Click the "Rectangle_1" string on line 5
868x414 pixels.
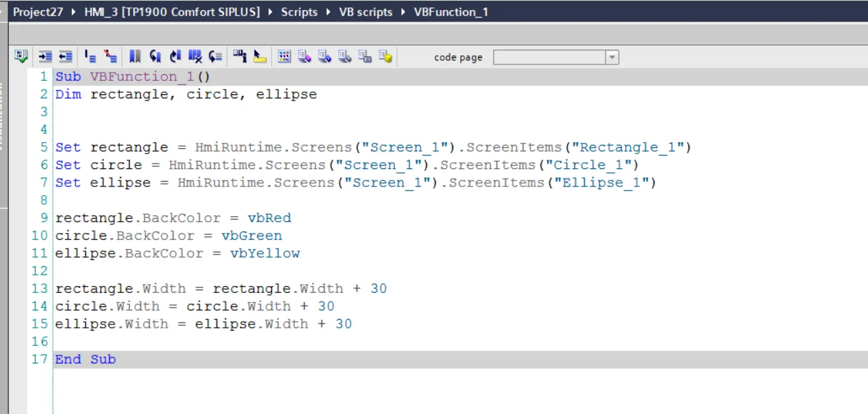tap(627, 147)
